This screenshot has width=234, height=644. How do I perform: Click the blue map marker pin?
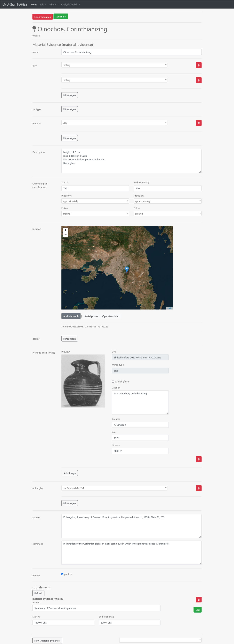(x=127, y=269)
